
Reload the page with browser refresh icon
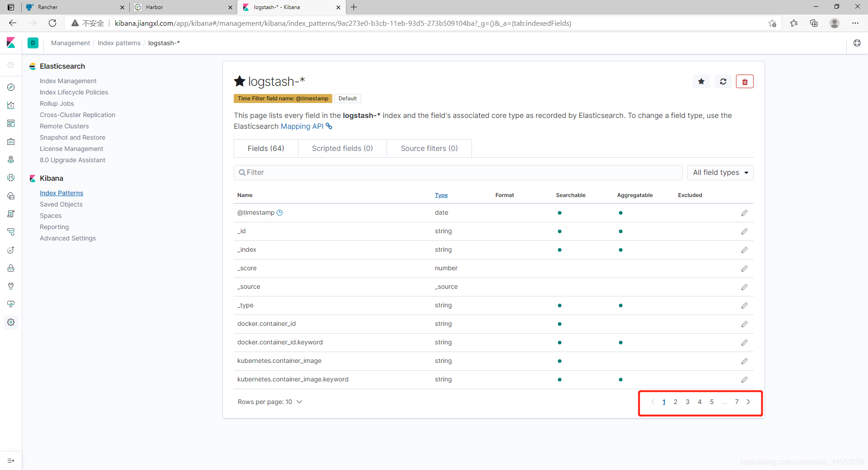(52, 23)
